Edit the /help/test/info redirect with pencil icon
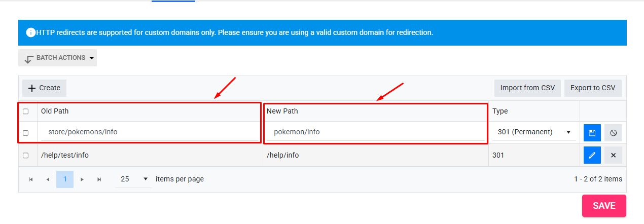The width and height of the screenshot is (644, 224). coord(592,155)
